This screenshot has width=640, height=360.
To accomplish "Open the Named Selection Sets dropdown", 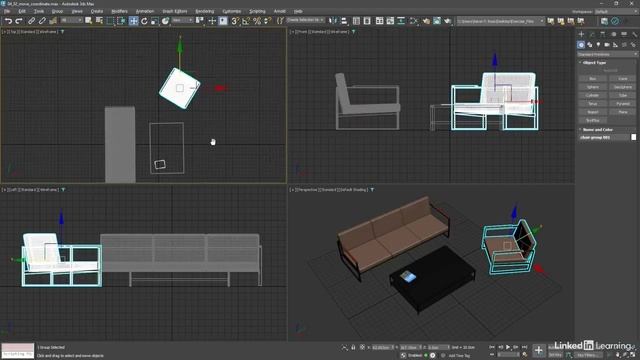I will coord(305,20).
